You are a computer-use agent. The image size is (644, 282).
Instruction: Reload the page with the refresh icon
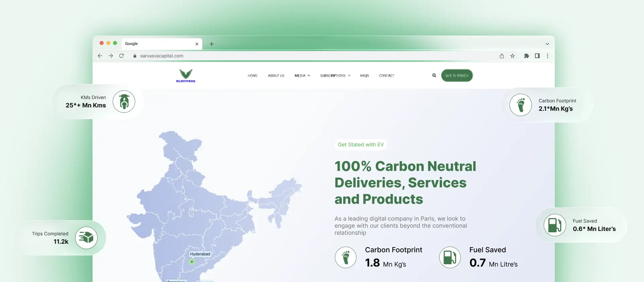121,56
